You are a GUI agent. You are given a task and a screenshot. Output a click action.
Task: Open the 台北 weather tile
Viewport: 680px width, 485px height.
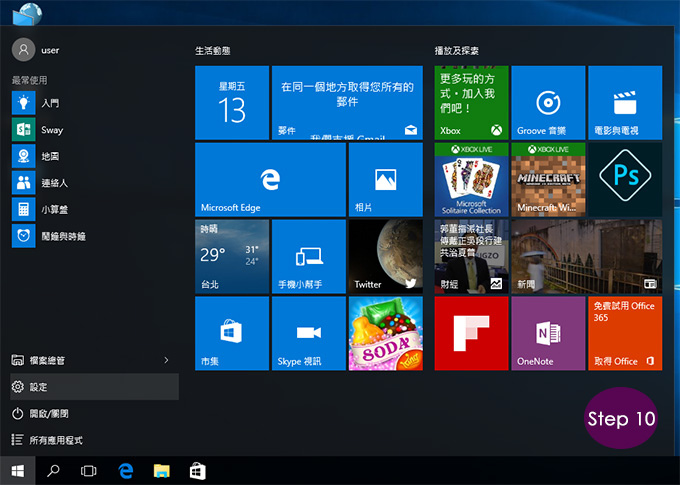click(232, 257)
